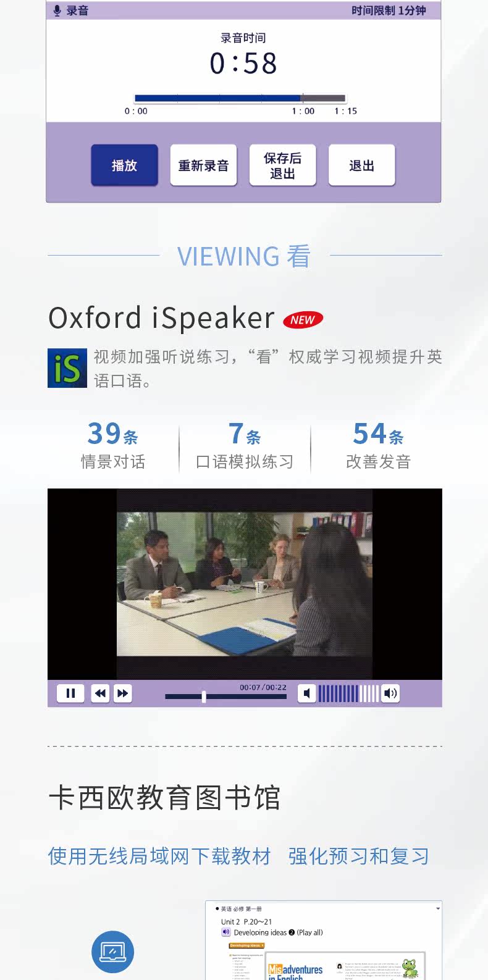The image size is (488, 980).
Task: Click the 卡西欧教育图书馆 heading
Action: click(x=164, y=798)
